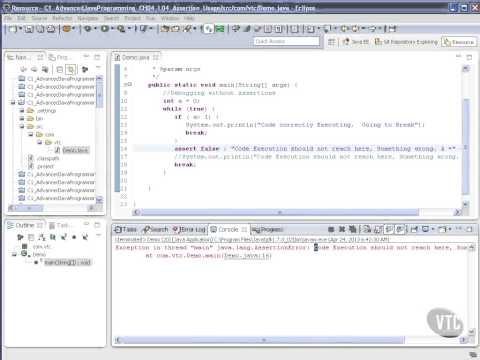Open the Edit menu

tap(21, 18)
